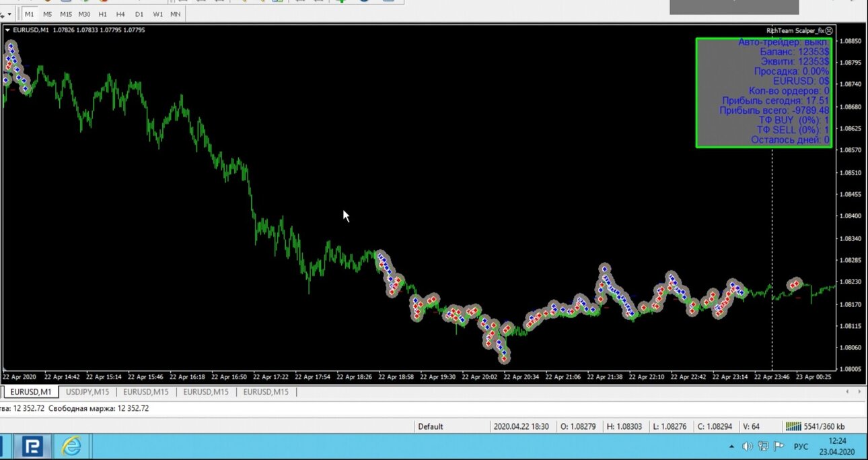
Task: Click the RichTeam Scalper_fix expert name label
Action: point(795,30)
